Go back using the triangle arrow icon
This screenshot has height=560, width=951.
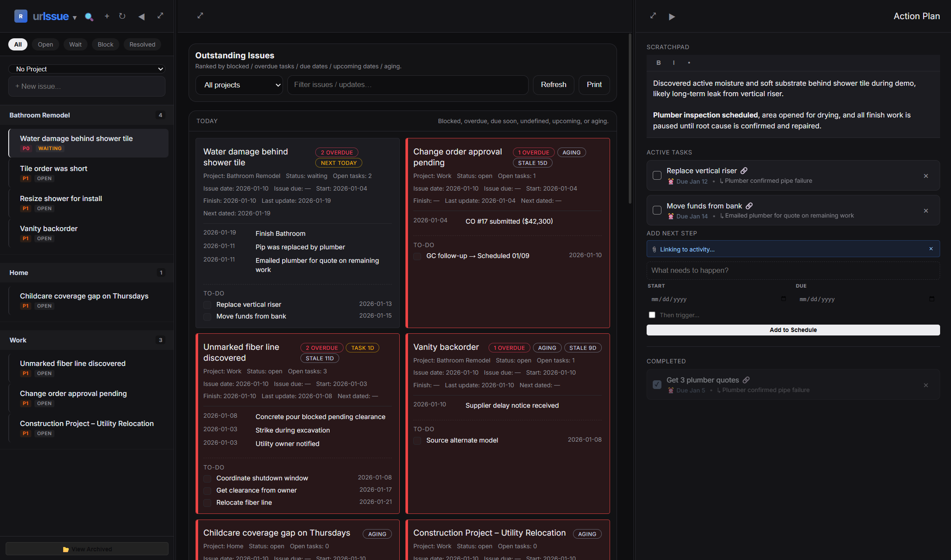tap(141, 16)
